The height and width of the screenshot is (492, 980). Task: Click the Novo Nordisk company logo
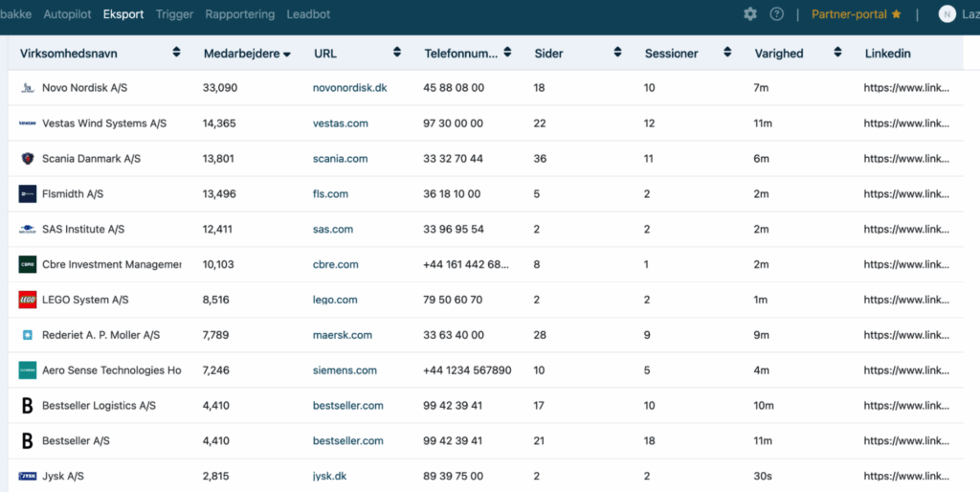tap(28, 88)
